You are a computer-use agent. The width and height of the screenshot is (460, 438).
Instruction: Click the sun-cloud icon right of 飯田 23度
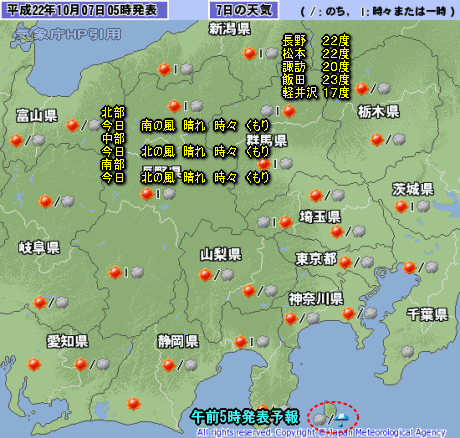coord(373,88)
